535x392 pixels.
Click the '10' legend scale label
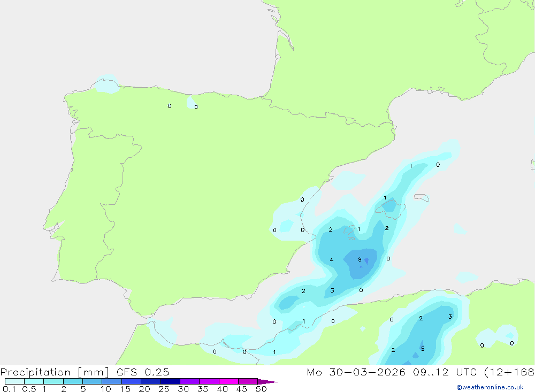tap(106, 389)
